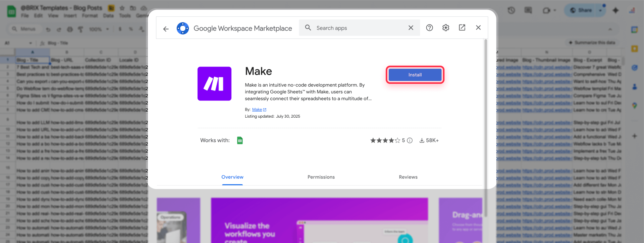Click the Sheets home logo
The image size is (644, 243).
(x=12, y=11)
